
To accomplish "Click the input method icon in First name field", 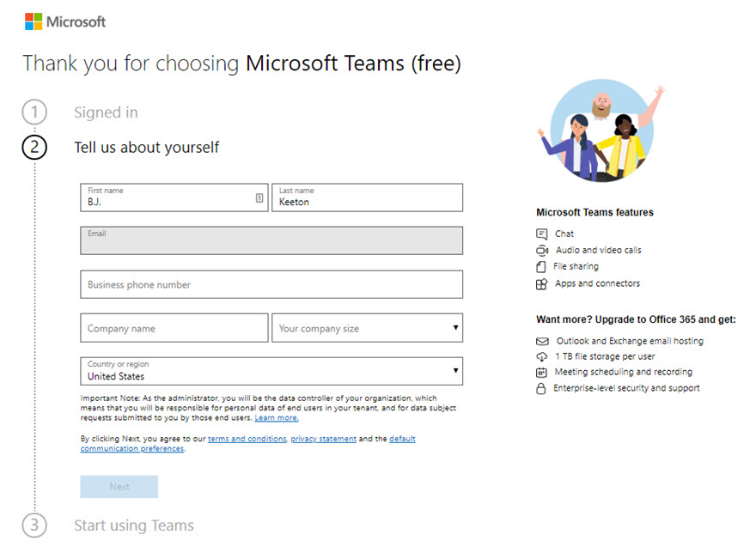I will 259,197.
